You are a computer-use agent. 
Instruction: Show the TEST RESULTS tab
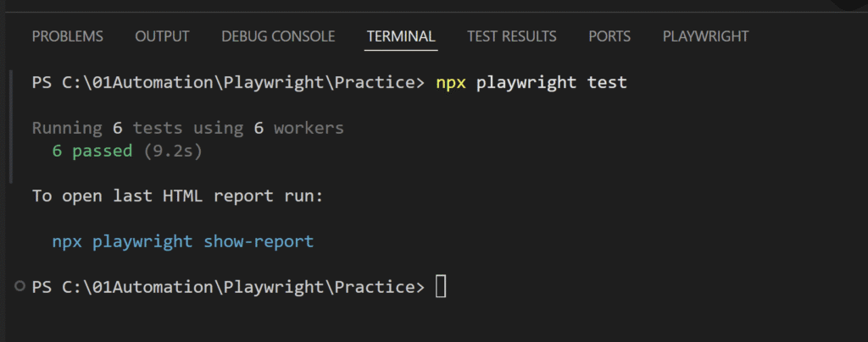(x=511, y=36)
